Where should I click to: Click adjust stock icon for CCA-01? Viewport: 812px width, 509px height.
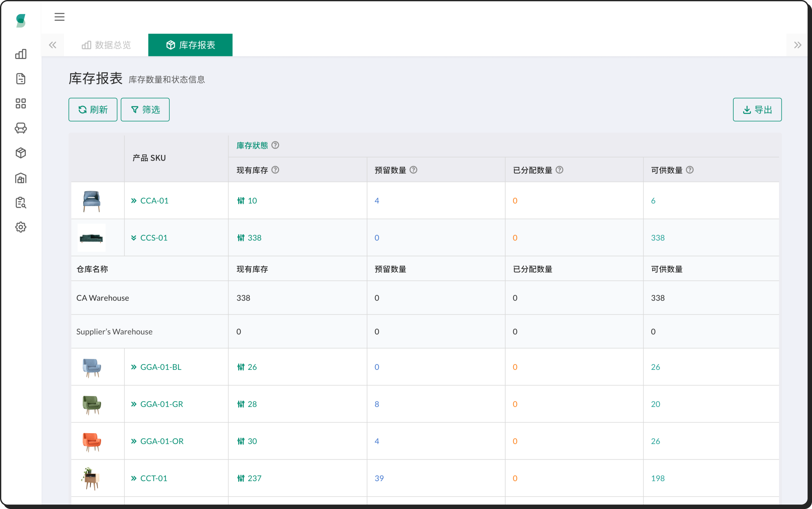click(x=241, y=201)
